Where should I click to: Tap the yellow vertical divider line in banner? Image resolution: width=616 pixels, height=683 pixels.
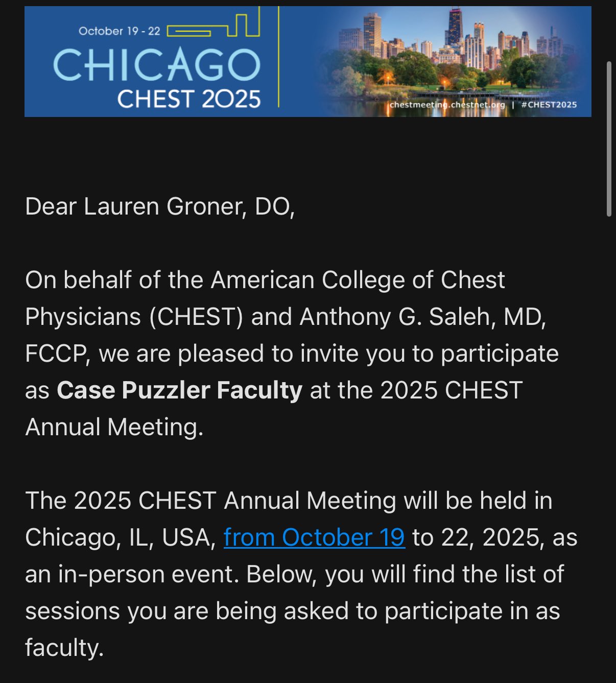pos(278,57)
